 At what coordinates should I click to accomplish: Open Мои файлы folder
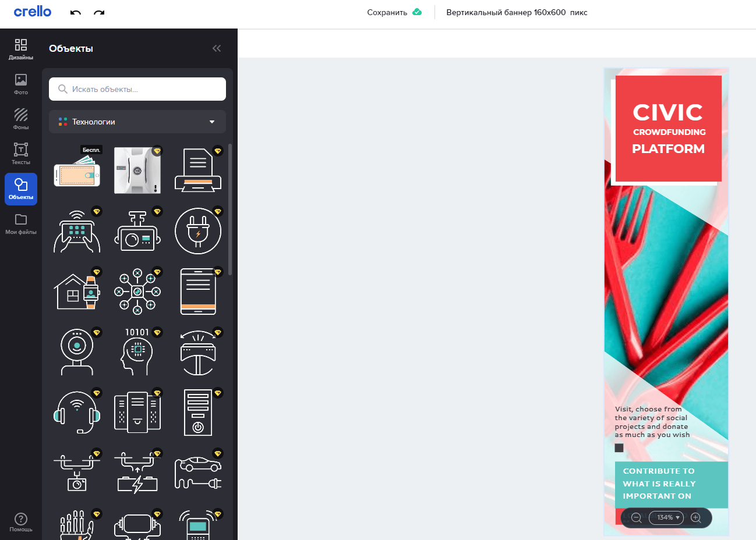pyautogui.click(x=21, y=223)
